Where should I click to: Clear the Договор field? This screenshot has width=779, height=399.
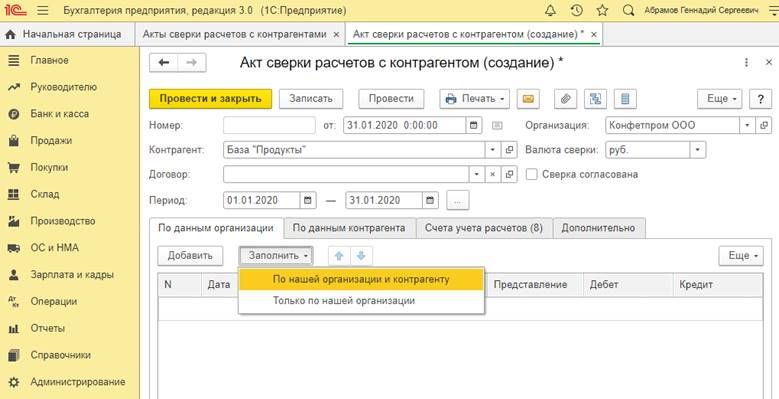(x=493, y=175)
